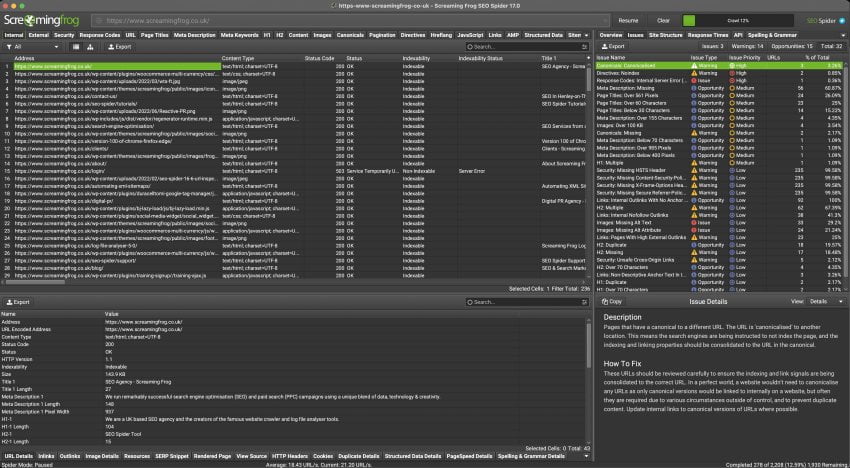Sort issues by the Issue Priority header
The image size is (850, 468).
click(x=746, y=57)
